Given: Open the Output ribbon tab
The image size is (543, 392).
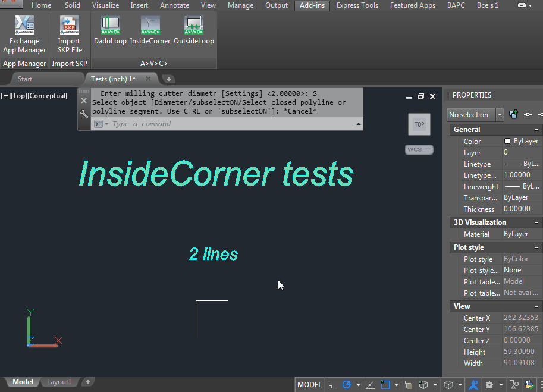Looking at the screenshot, I should [277, 5].
